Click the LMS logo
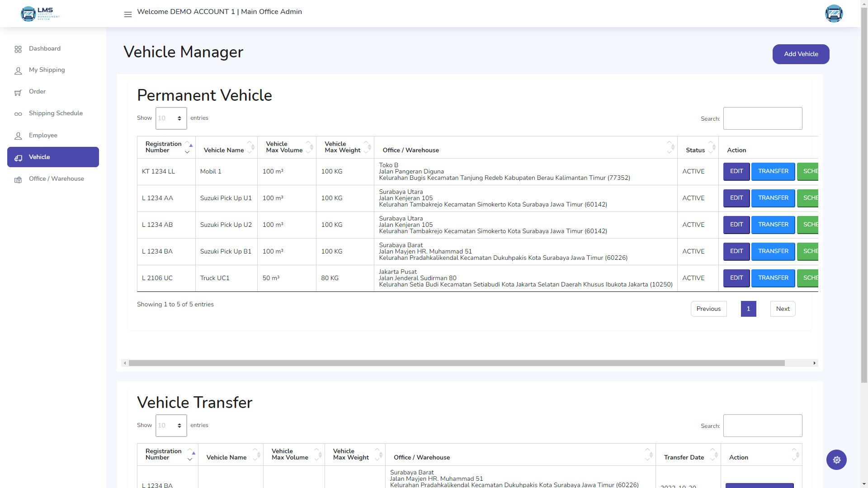The height and width of the screenshot is (488, 868). (x=40, y=14)
